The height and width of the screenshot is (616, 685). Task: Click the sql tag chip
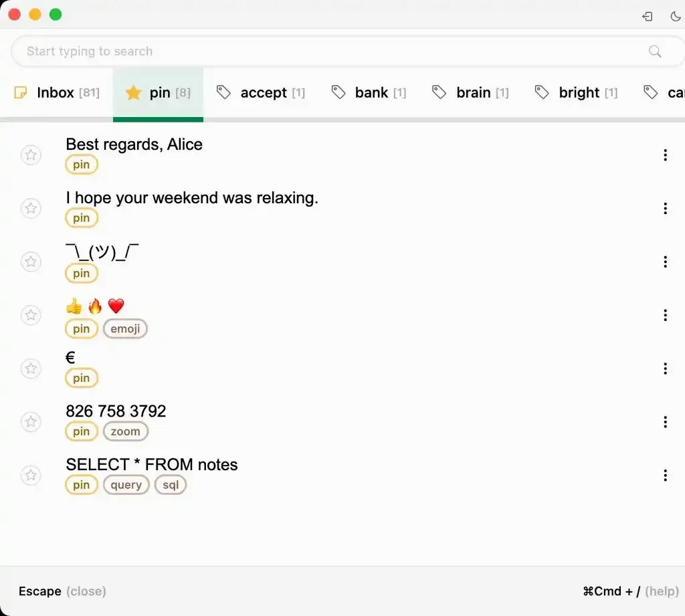pos(171,485)
